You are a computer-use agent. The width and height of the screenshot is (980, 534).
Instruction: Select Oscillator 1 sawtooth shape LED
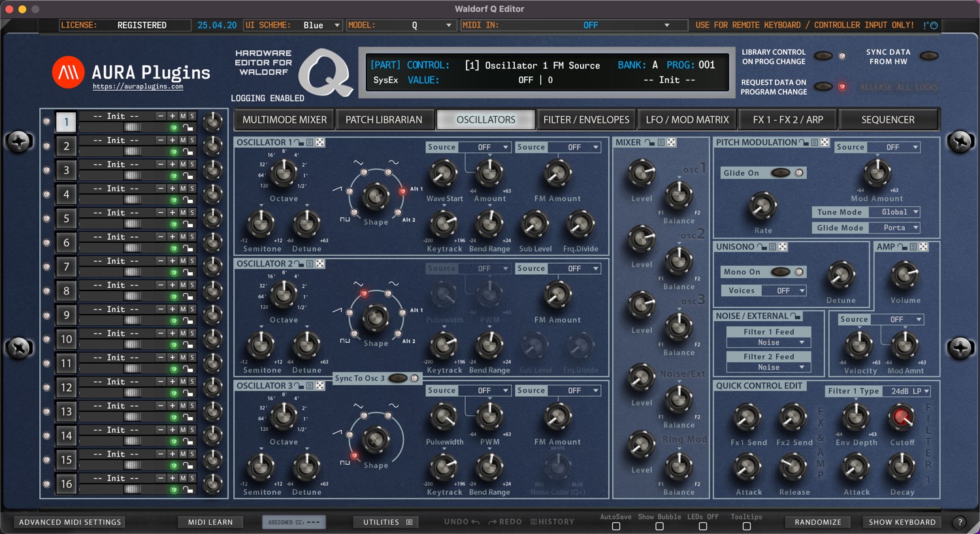[350, 191]
